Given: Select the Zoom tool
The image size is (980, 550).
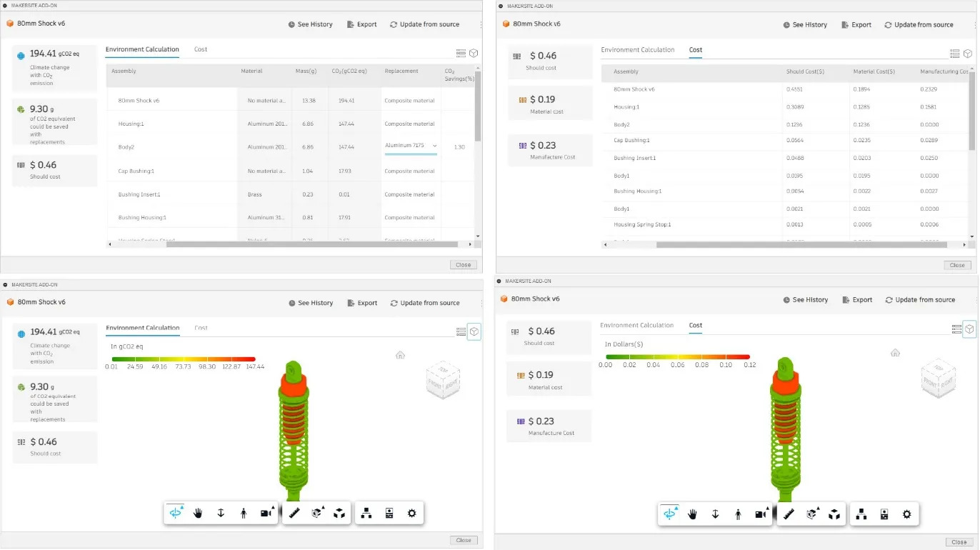Looking at the screenshot, I should pos(221,512).
